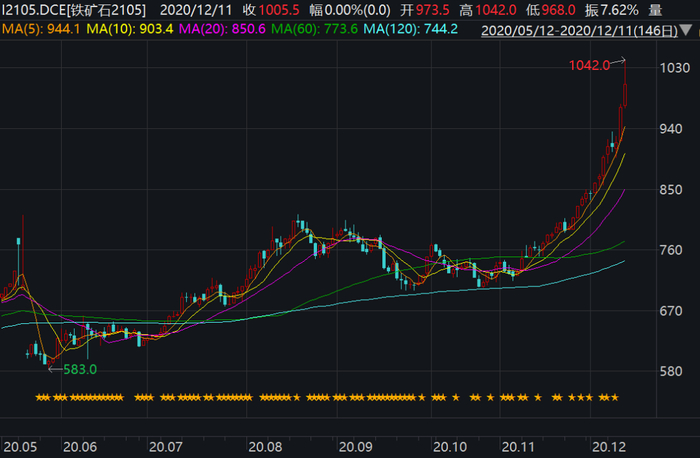Click the latest red candlestick at peak
The image size is (700, 458).
[x=625, y=84]
